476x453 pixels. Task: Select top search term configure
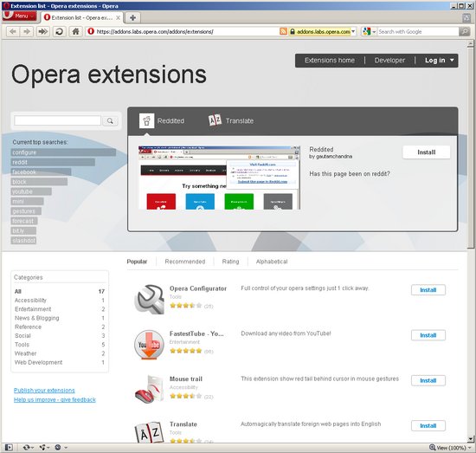point(63,152)
